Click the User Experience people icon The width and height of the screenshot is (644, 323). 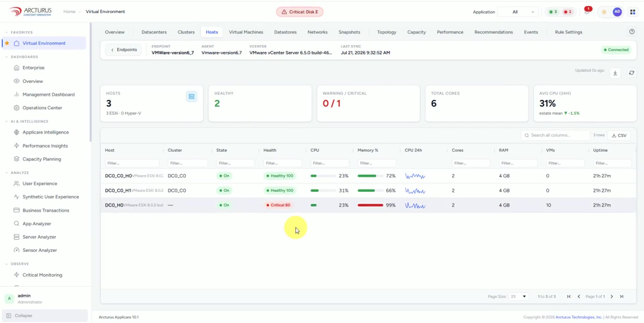tap(16, 183)
